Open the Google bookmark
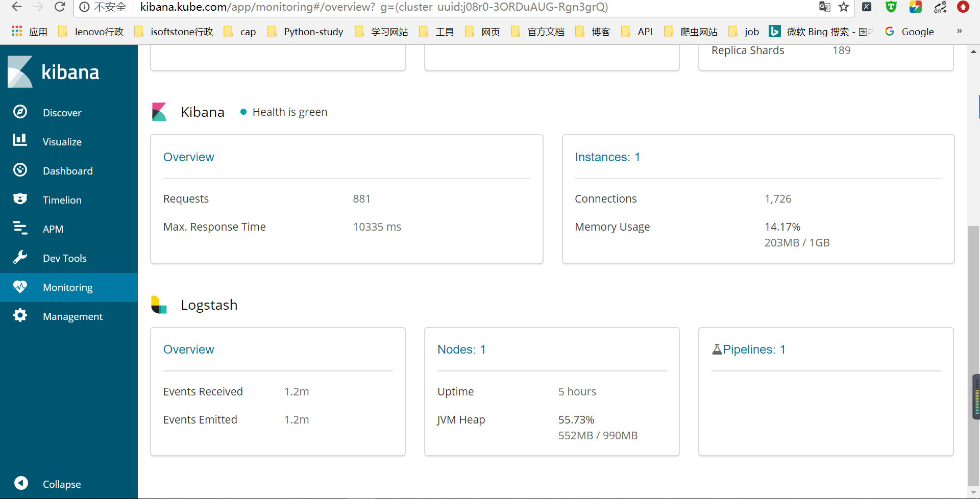 (909, 32)
